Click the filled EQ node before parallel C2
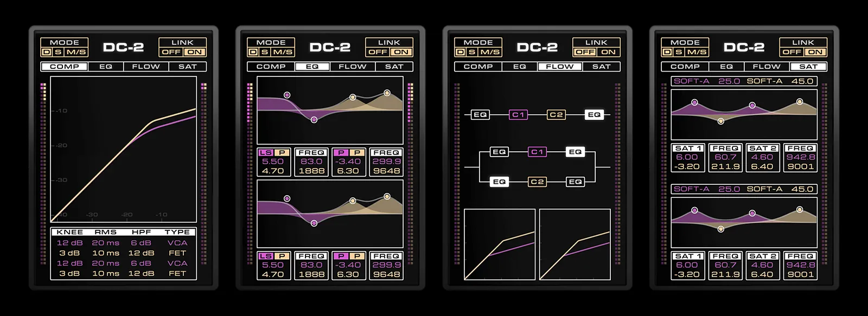The image size is (868, 316). [499, 182]
